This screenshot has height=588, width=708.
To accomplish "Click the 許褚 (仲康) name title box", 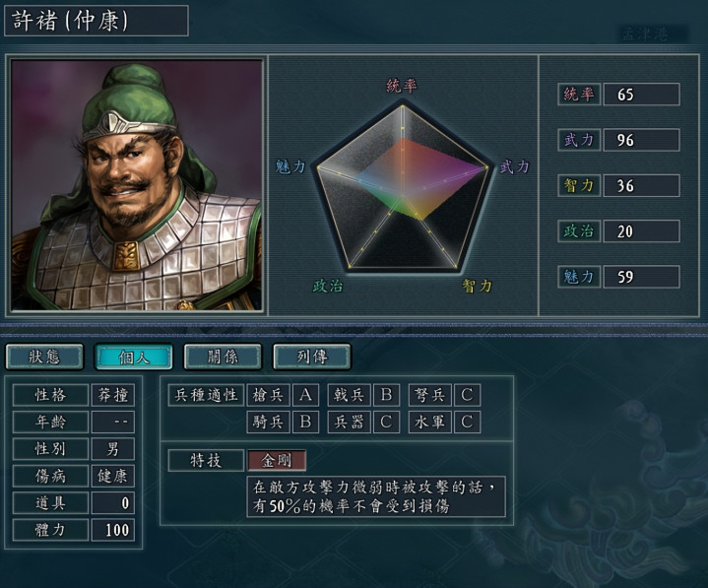I will tap(97, 21).
